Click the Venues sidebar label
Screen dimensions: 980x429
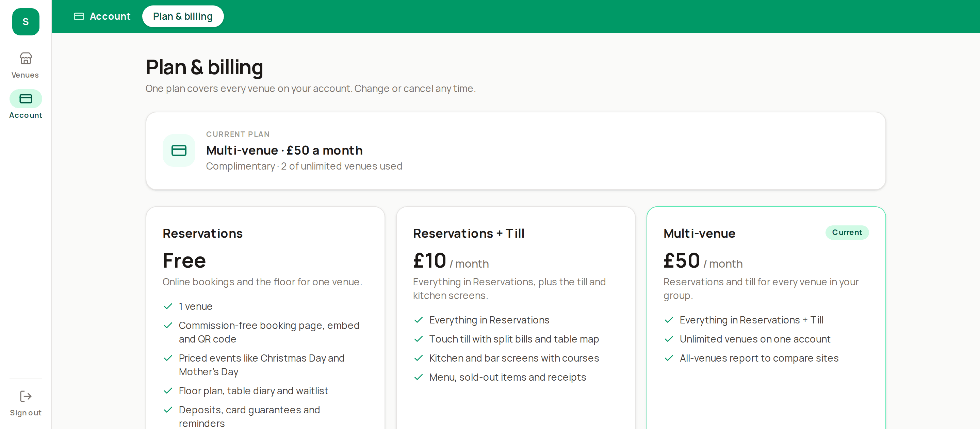25,75
